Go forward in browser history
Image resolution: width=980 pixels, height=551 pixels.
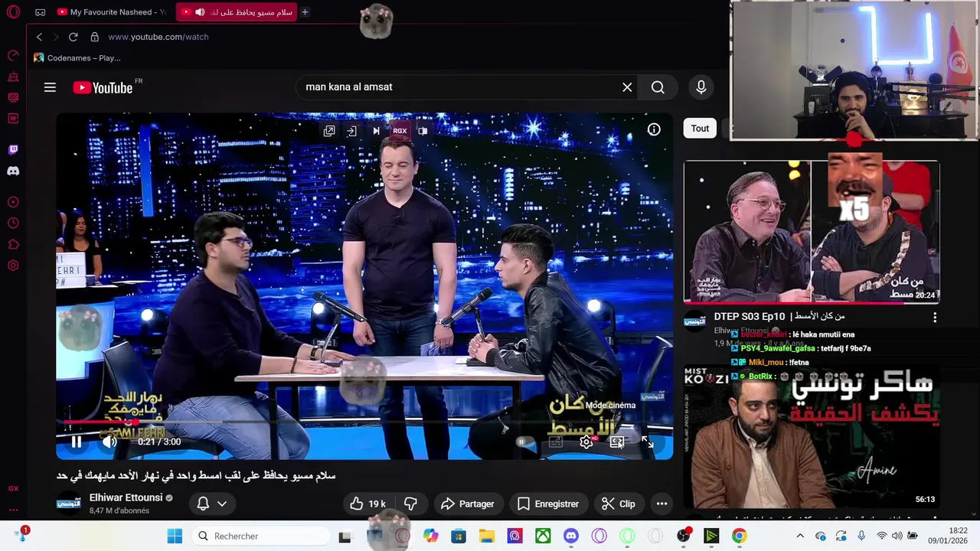tap(56, 37)
